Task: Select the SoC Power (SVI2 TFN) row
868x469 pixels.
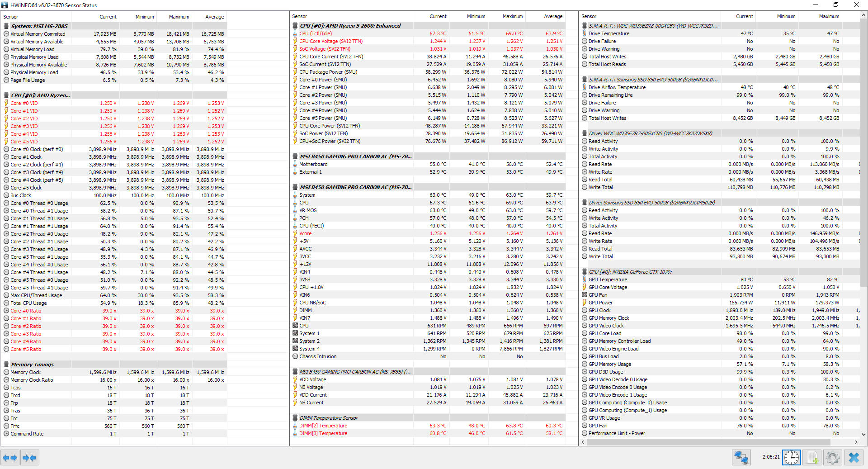Action: tap(429, 133)
